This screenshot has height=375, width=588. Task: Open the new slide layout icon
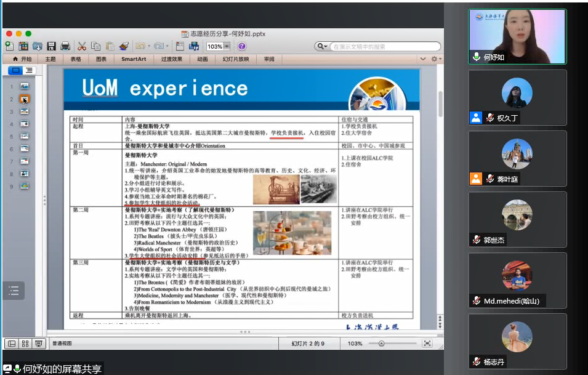point(180,46)
